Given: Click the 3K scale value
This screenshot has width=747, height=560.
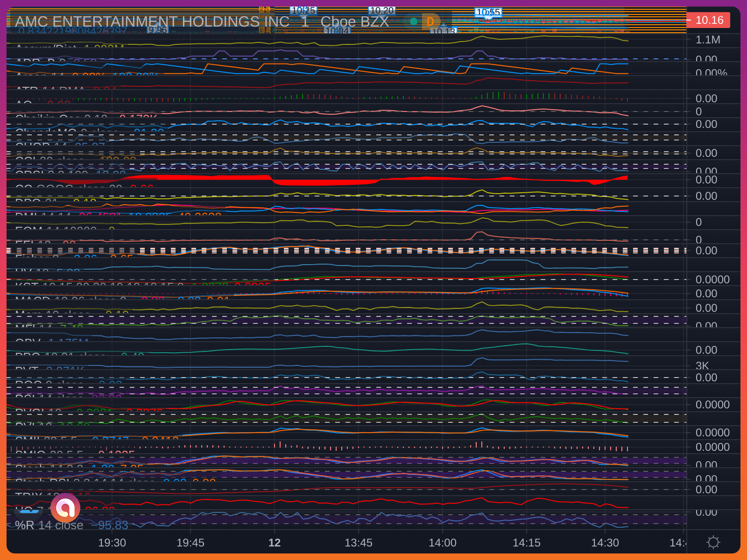Looking at the screenshot, I should pyautogui.click(x=702, y=366).
